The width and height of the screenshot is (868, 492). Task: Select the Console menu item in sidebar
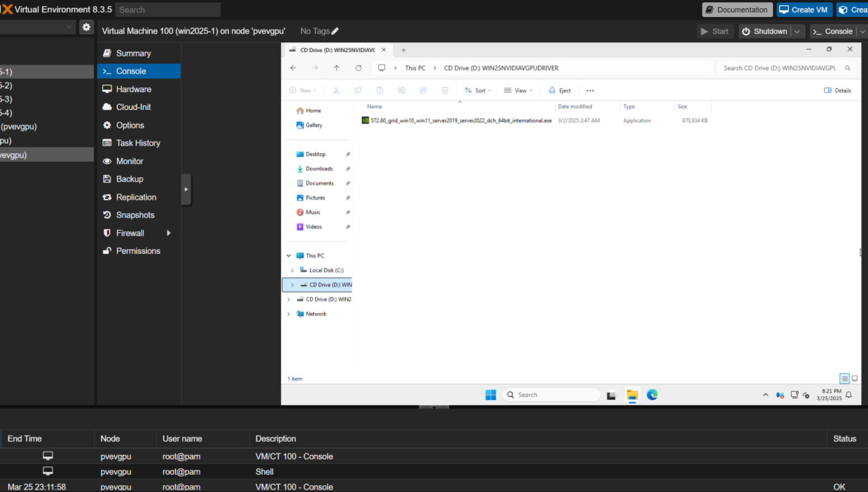(x=139, y=70)
